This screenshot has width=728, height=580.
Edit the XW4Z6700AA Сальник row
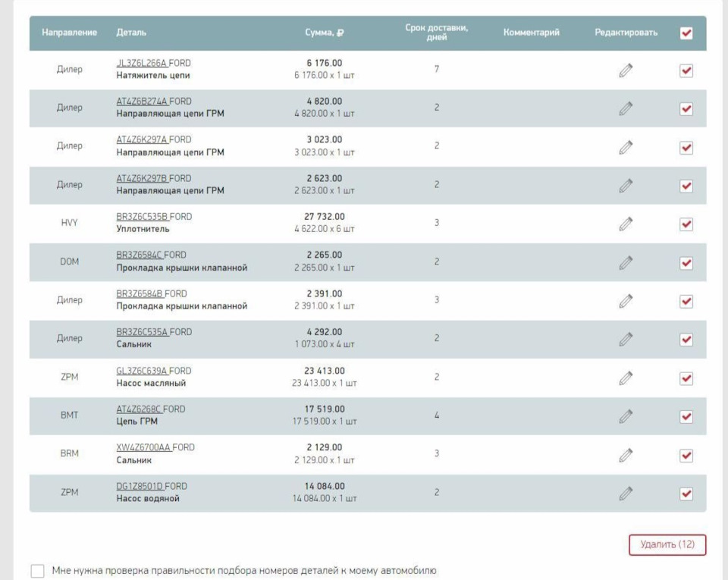(x=625, y=455)
